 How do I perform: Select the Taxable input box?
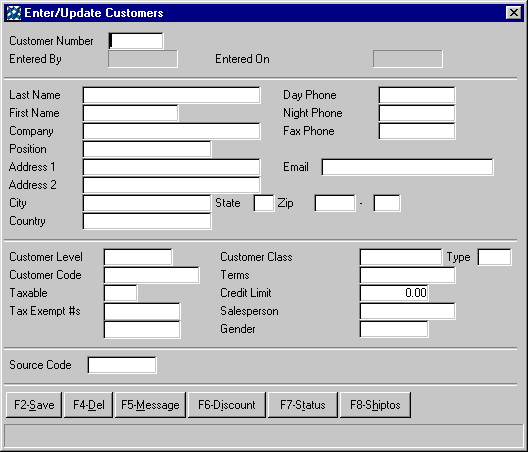pos(121,293)
